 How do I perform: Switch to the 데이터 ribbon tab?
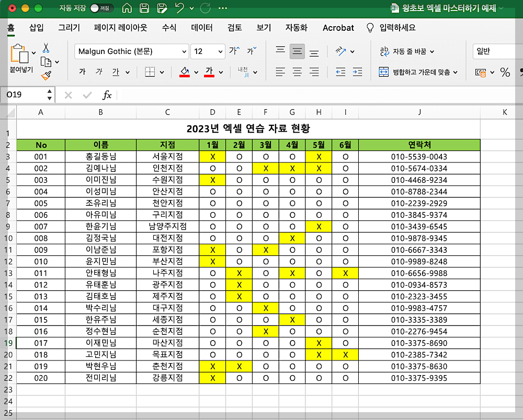click(202, 28)
